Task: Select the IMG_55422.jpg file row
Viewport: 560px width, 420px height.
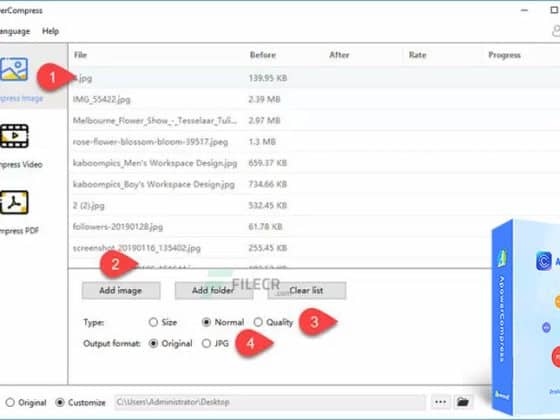Action: click(314, 99)
